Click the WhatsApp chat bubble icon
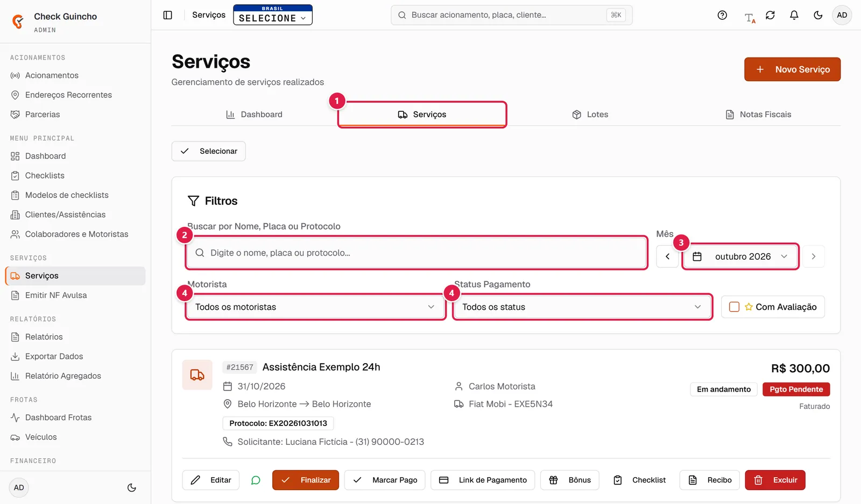 (256, 480)
